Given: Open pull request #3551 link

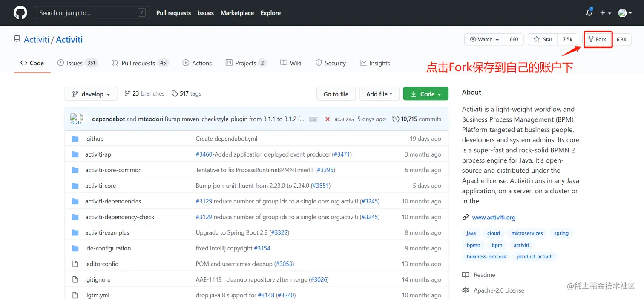Looking at the screenshot, I should coord(321,186).
